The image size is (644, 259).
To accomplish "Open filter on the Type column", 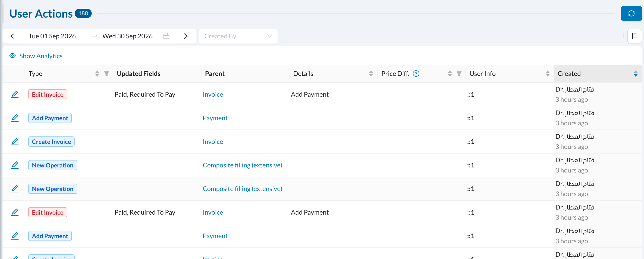I will [107, 74].
